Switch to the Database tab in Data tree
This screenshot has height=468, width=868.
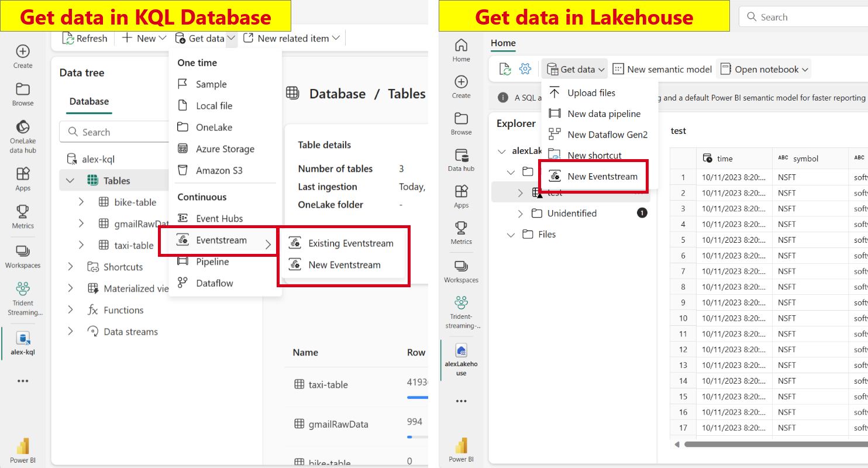[x=89, y=102]
